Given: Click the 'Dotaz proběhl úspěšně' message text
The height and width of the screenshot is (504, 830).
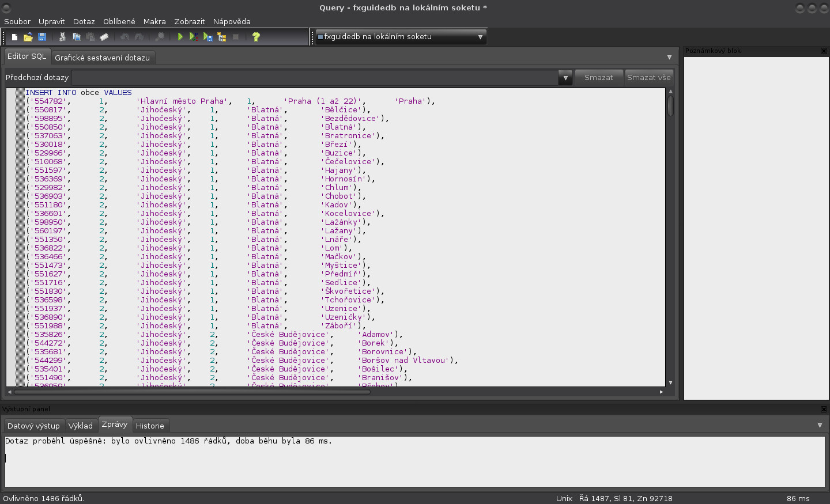Looking at the screenshot, I should (168, 441).
